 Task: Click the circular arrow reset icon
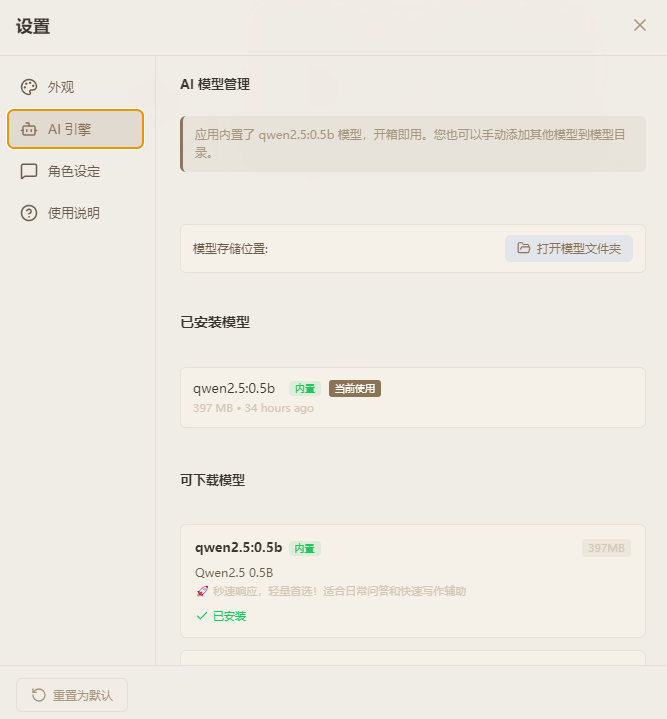[x=39, y=695]
